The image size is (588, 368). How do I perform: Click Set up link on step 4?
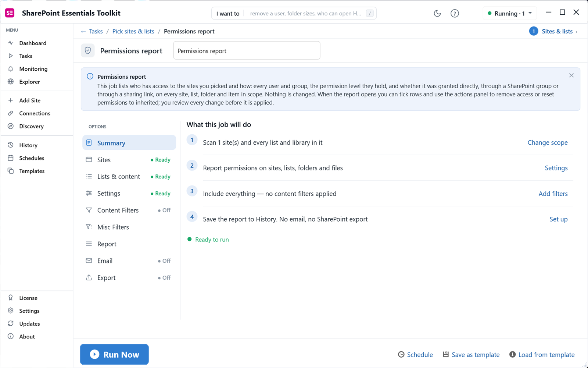pyautogui.click(x=558, y=219)
